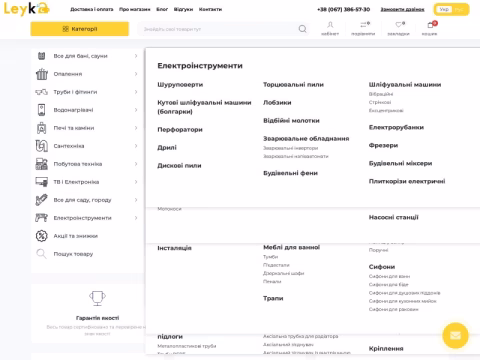Expand the Сантехніка chevron
This screenshot has height=360, width=480.
[x=136, y=146]
